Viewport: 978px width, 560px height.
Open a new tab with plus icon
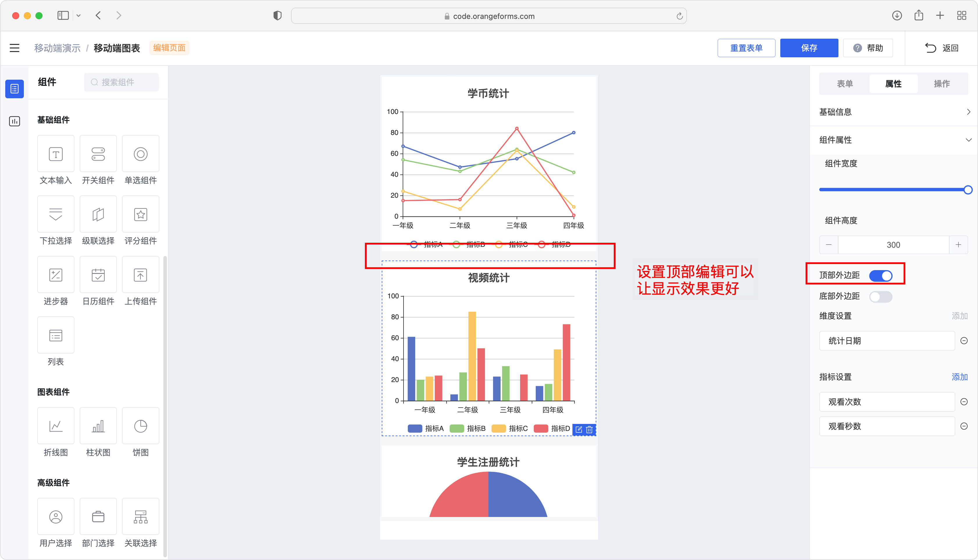(940, 15)
